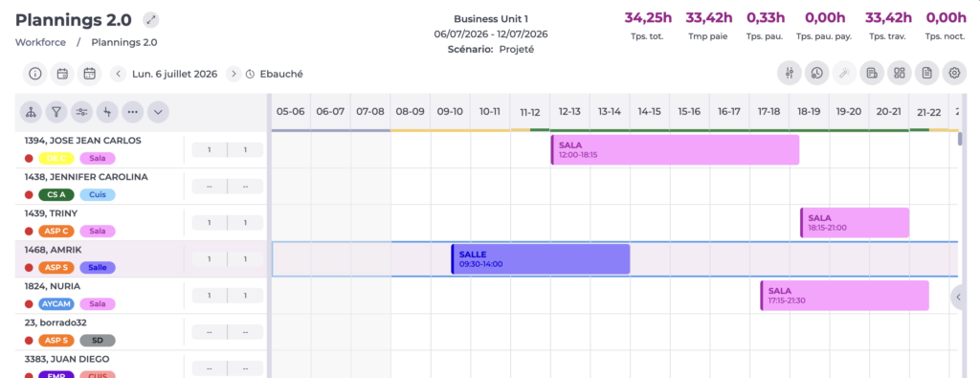Open the clock history icon
The image size is (980, 378).
(816, 73)
